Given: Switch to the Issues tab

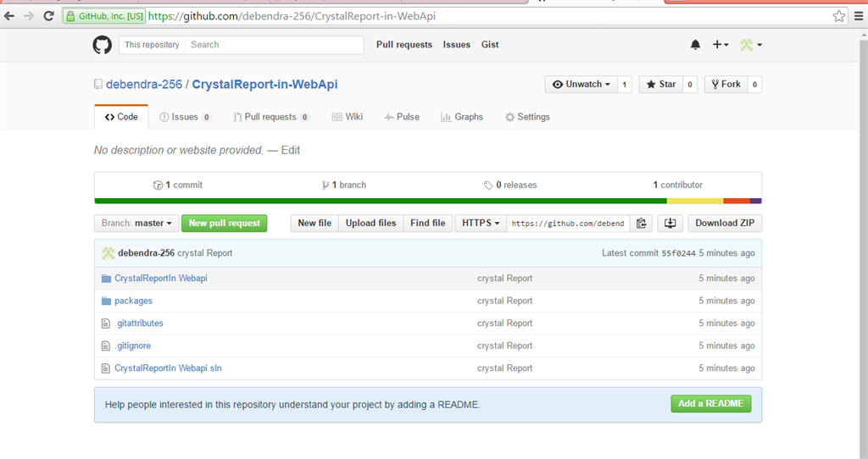Looking at the screenshot, I should click(x=185, y=117).
